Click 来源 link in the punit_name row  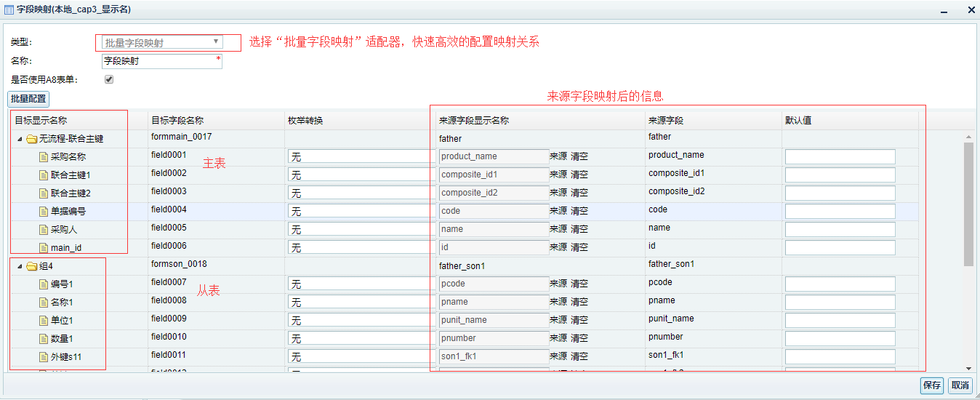pos(558,320)
